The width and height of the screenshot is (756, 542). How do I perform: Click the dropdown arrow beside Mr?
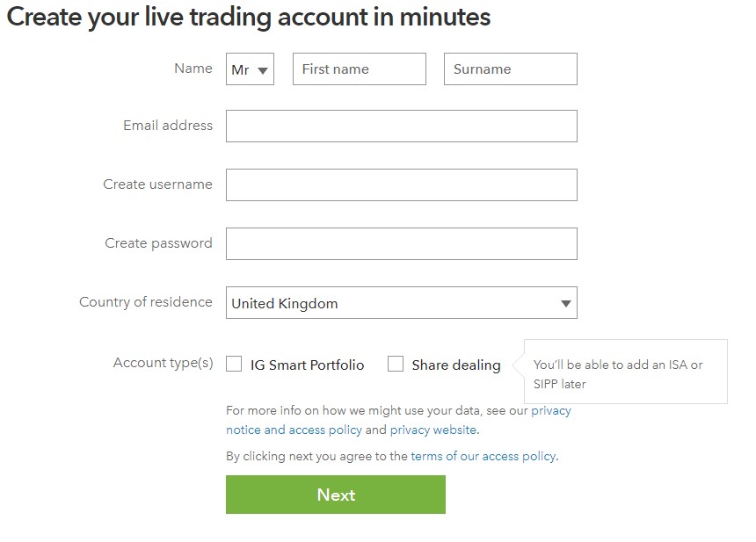(x=260, y=69)
